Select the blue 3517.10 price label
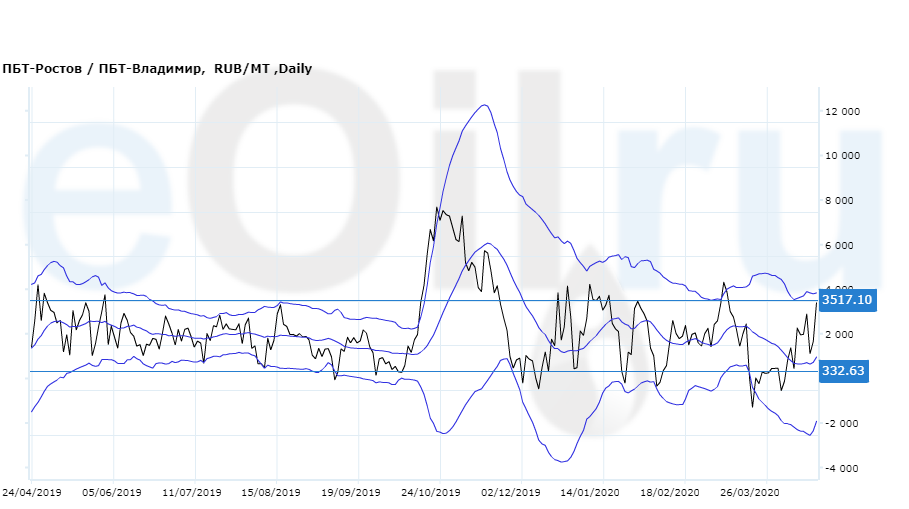 (847, 300)
